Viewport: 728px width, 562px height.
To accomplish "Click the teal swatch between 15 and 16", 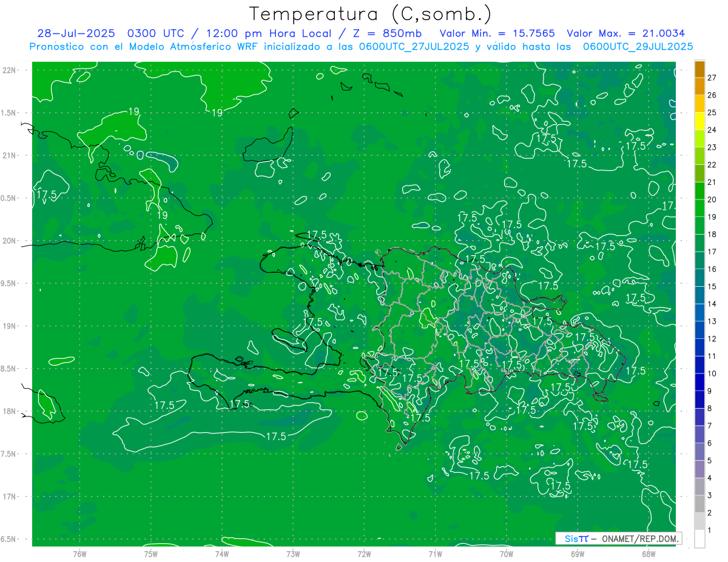I will click(x=699, y=278).
